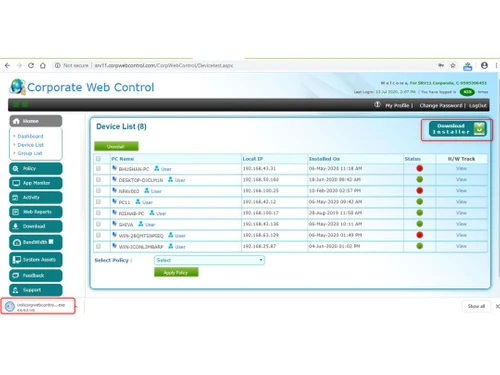Image resolution: width=500 pixels, height=375 pixels.
Task: Open the browser home page icon
Action: click(x=43, y=66)
